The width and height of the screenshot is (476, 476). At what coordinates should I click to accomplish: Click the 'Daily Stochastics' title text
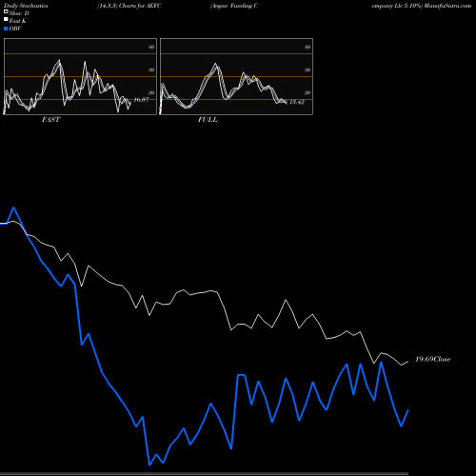point(26,6)
